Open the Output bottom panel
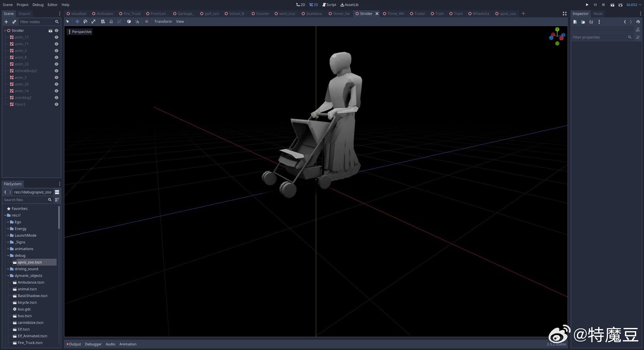 click(75, 344)
